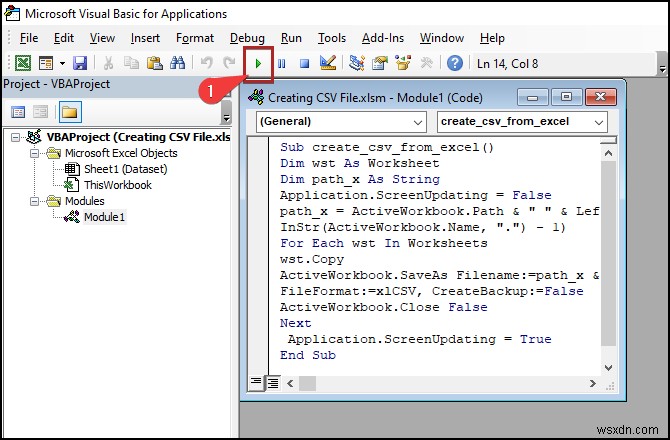Click the 'End Sub' line in code

point(308,355)
